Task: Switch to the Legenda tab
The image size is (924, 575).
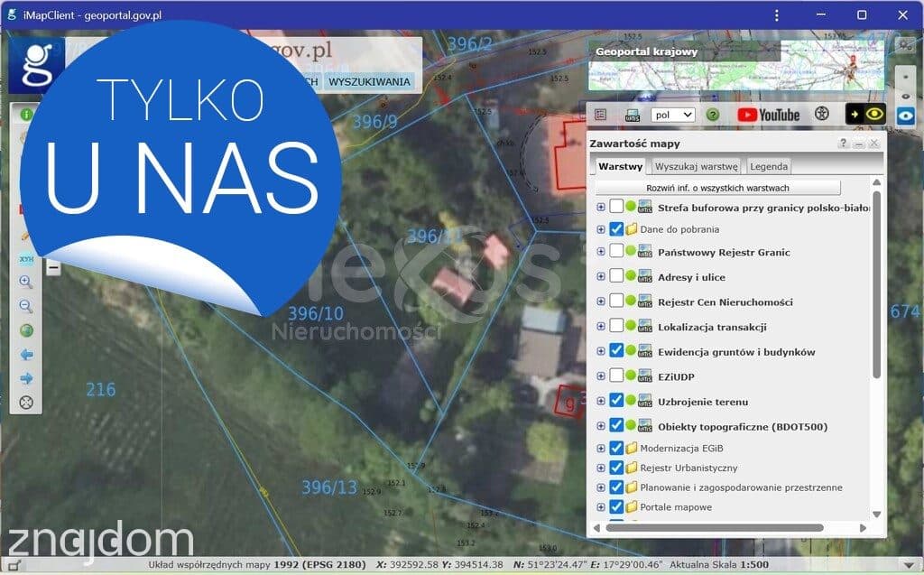Action: coord(769,167)
